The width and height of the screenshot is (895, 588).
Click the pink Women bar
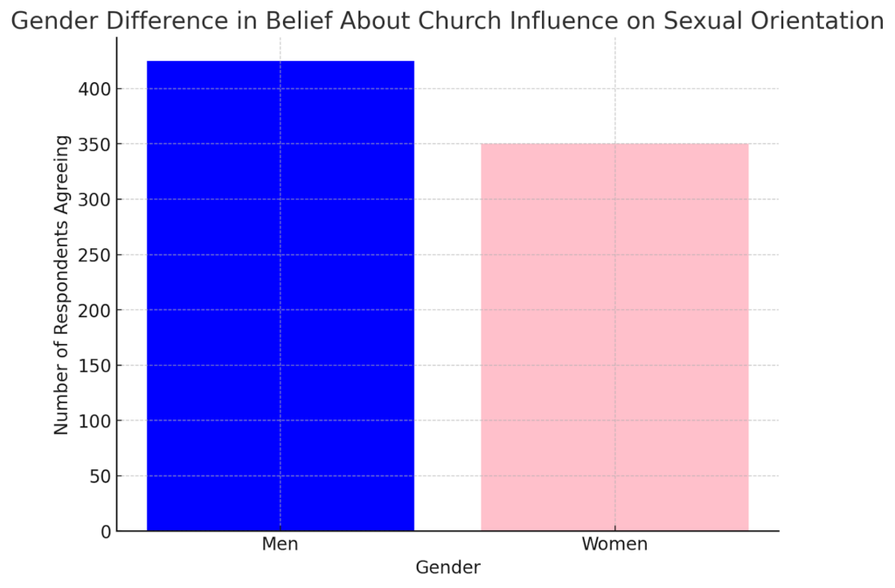click(614, 336)
